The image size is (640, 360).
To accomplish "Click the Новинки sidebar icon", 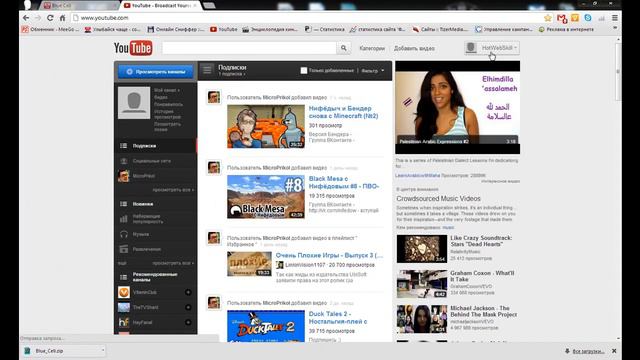I will point(123,204).
